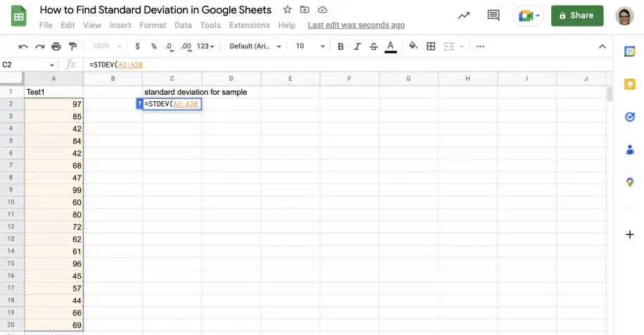This screenshot has width=644, height=335.
Task: Increase decimal places
Action: [186, 47]
